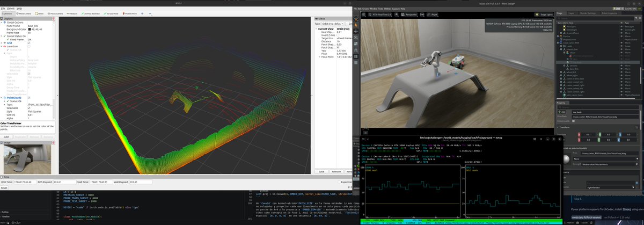Switch to the Render Settings tab
Viewport: 644px width, 225px height.
[x=588, y=13]
